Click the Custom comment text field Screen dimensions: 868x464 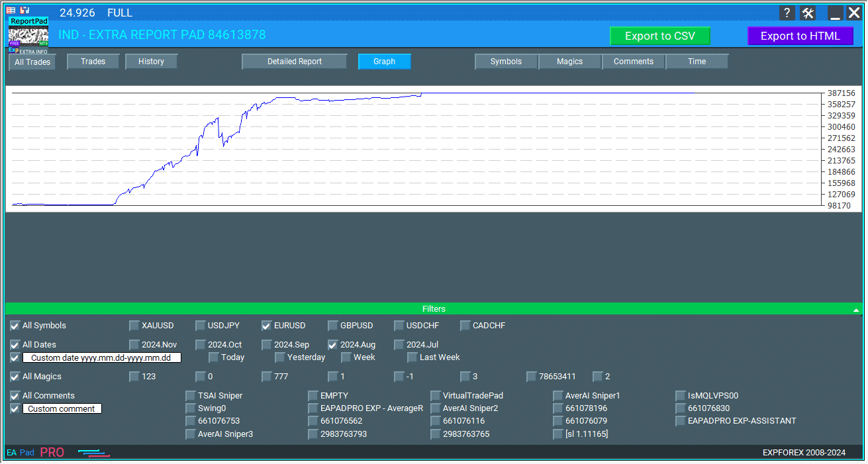click(x=62, y=409)
